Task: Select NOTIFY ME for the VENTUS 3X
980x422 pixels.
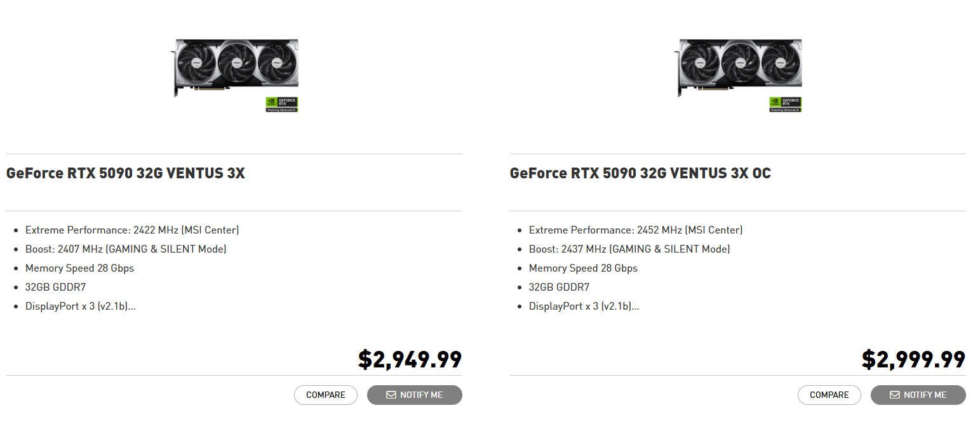Action: coord(415,395)
